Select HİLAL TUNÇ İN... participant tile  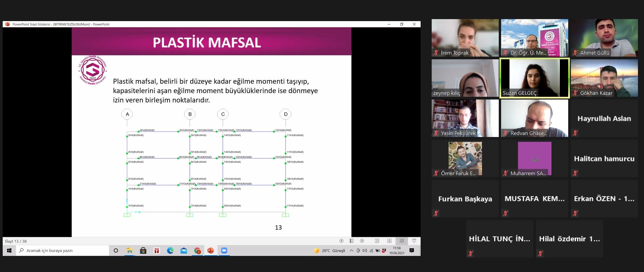pos(500,239)
